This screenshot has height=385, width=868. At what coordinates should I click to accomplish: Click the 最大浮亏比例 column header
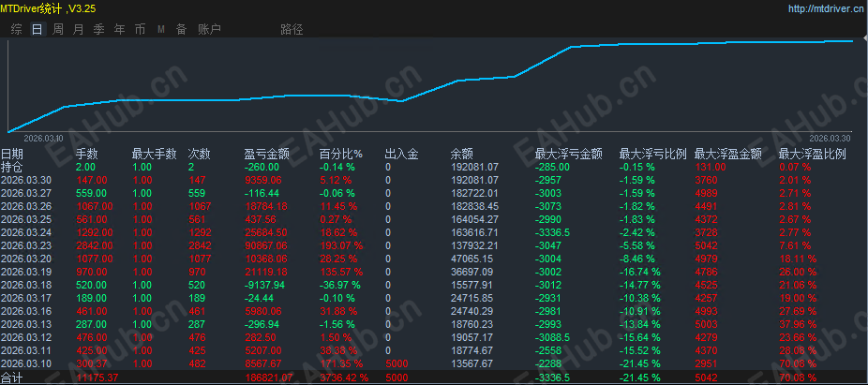(652, 154)
